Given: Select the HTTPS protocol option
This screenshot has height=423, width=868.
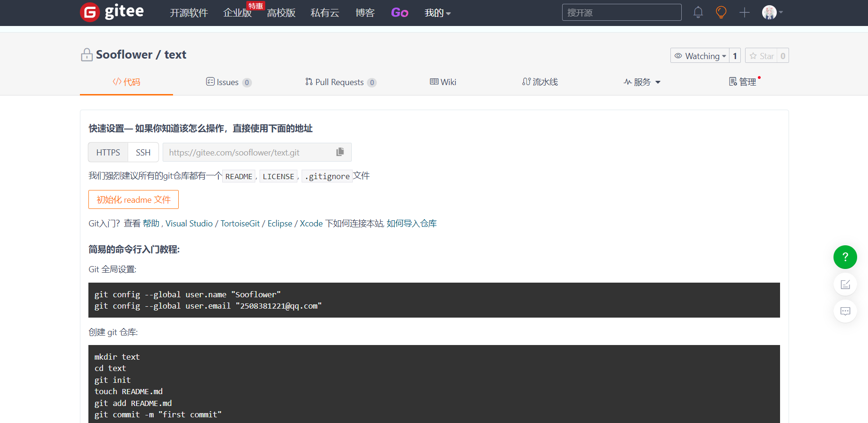Looking at the screenshot, I should (108, 152).
